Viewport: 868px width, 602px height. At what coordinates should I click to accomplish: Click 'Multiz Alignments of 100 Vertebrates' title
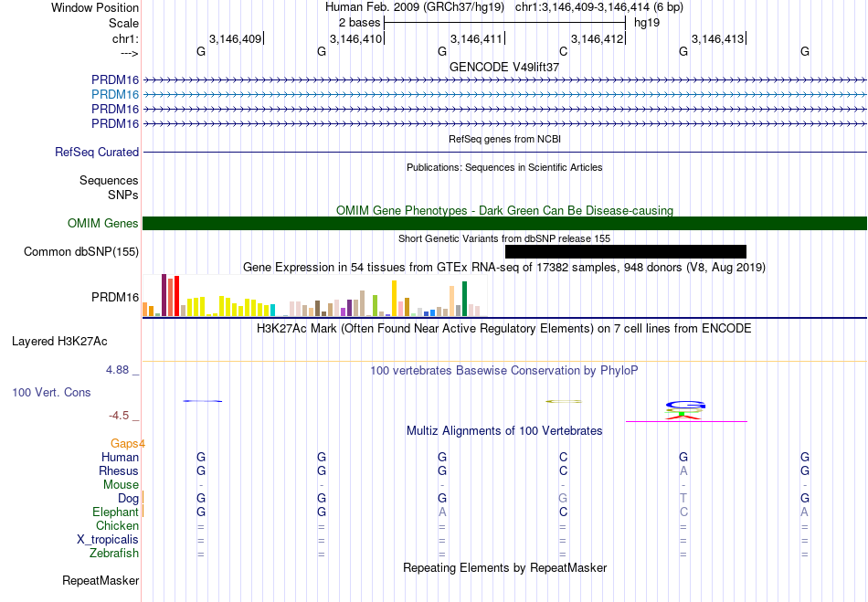pos(504,430)
